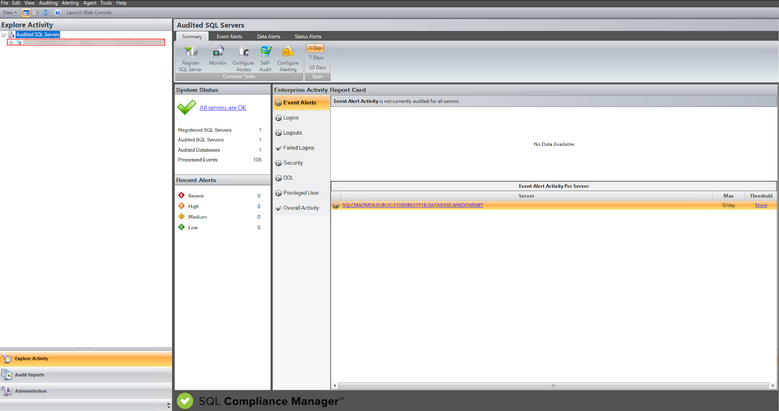Click the highlighted console view toolbar icon
Image resolution: width=779 pixels, height=411 pixels.
click(x=26, y=12)
